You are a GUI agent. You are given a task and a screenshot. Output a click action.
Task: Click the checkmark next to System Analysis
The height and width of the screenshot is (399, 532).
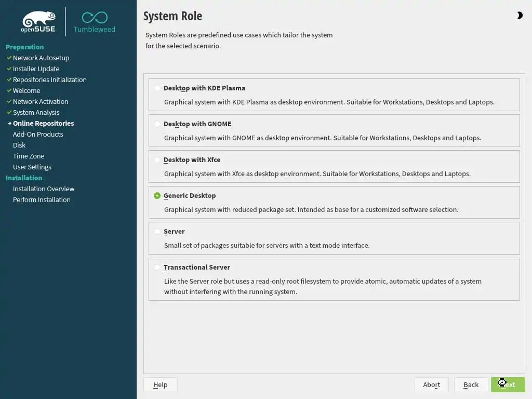coord(9,112)
